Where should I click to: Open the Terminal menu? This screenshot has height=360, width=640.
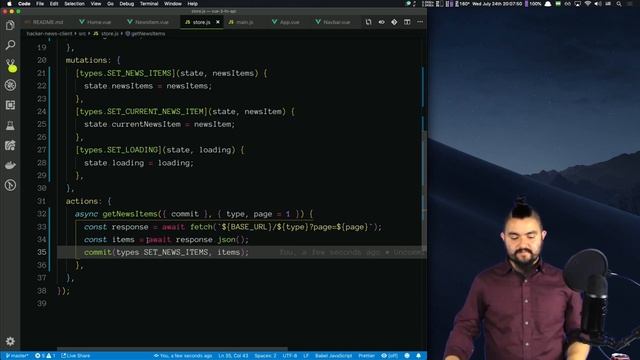149,4
